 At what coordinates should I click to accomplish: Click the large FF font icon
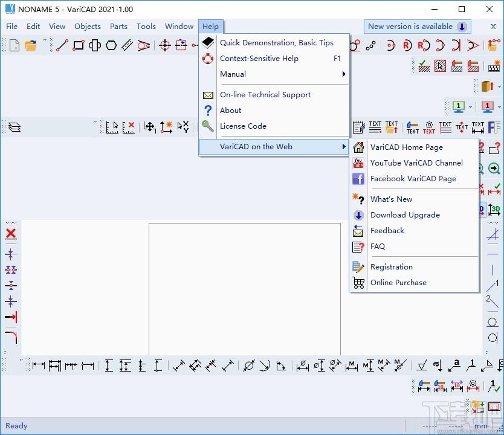[x=494, y=127]
